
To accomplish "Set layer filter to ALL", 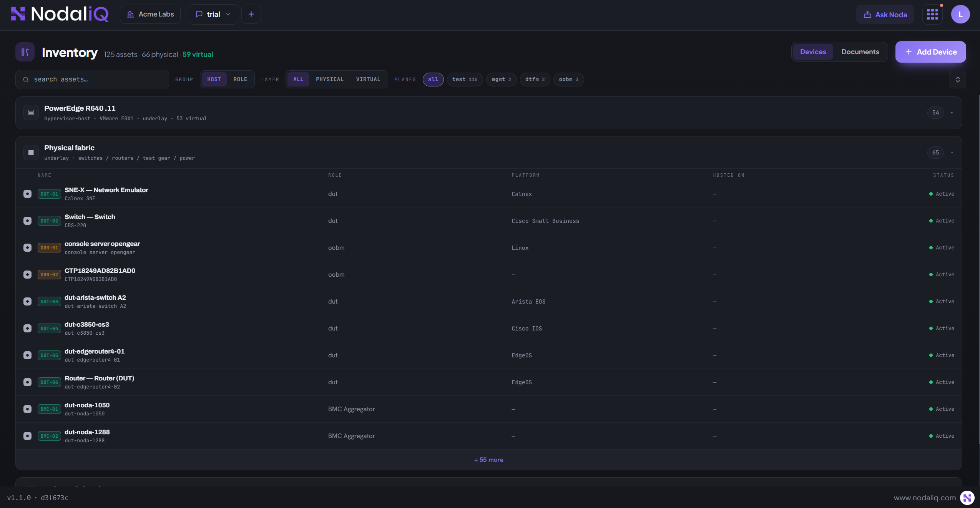I will [x=298, y=80].
